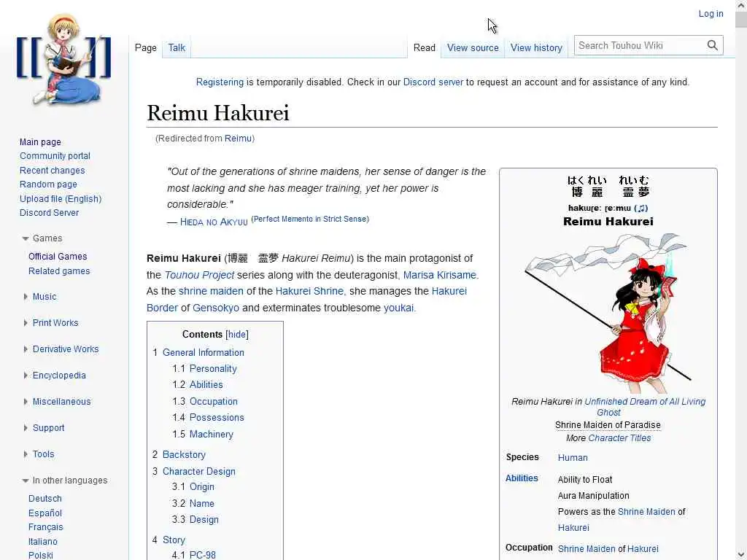Jump to 3 Character Design section
This screenshot has width=747, height=560.
[x=198, y=471]
